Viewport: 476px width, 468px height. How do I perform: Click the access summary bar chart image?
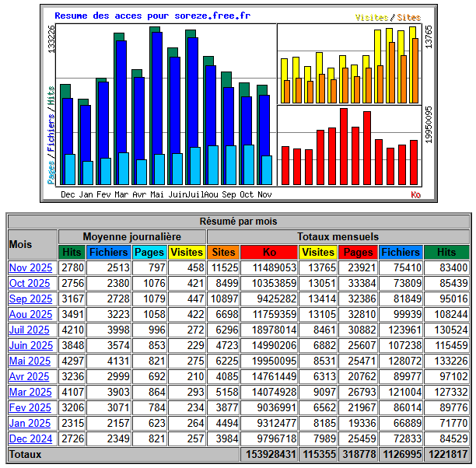[239, 103]
